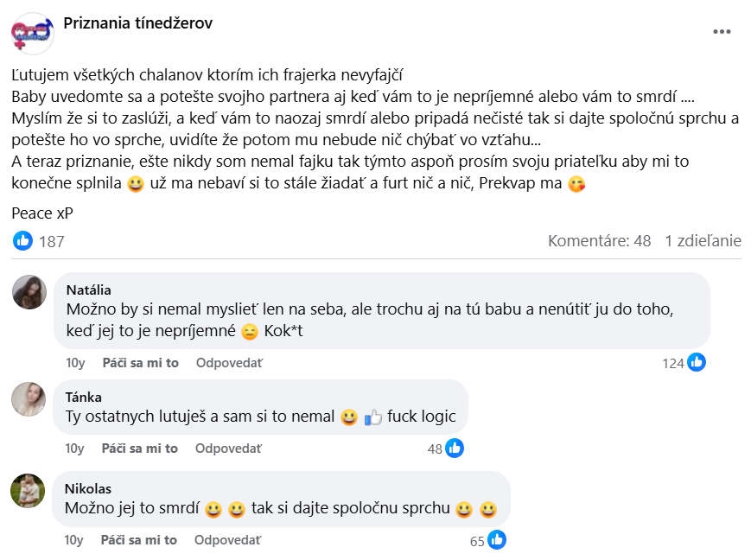Screen dimensions: 751x560
Task: Click the 10y timestamp on Tánka's comment
Action: point(74,449)
